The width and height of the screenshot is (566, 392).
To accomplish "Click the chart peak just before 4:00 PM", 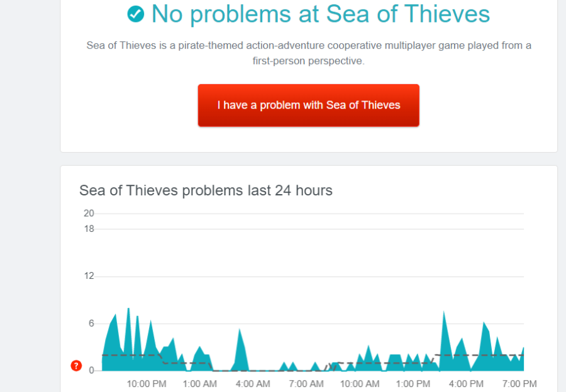I will coord(445,340).
